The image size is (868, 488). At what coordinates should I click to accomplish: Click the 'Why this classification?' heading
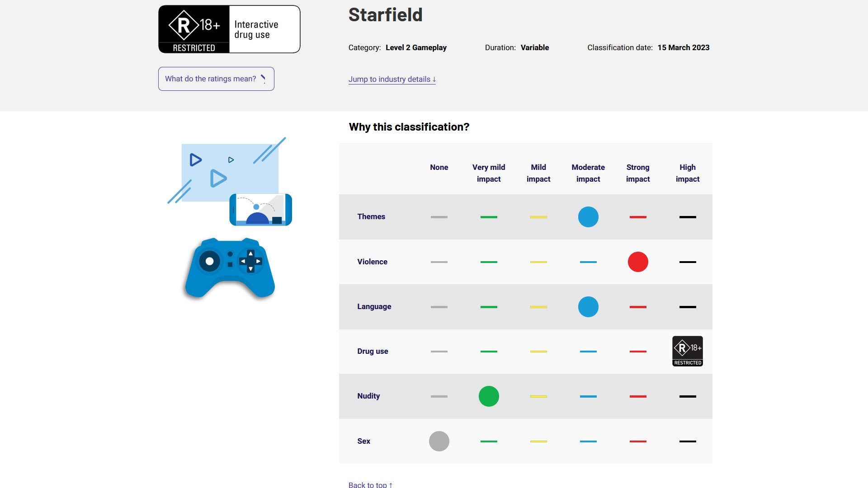click(409, 127)
